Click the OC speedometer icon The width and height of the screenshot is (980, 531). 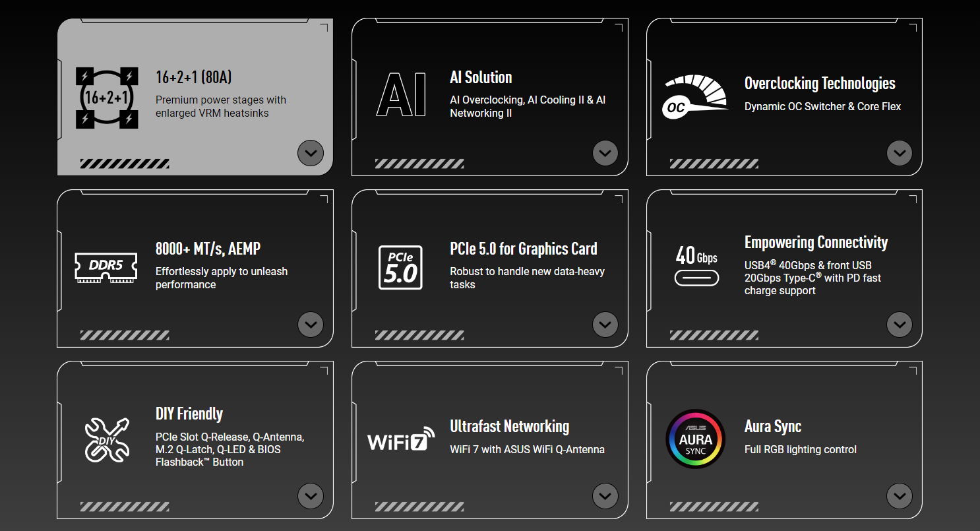point(694,98)
